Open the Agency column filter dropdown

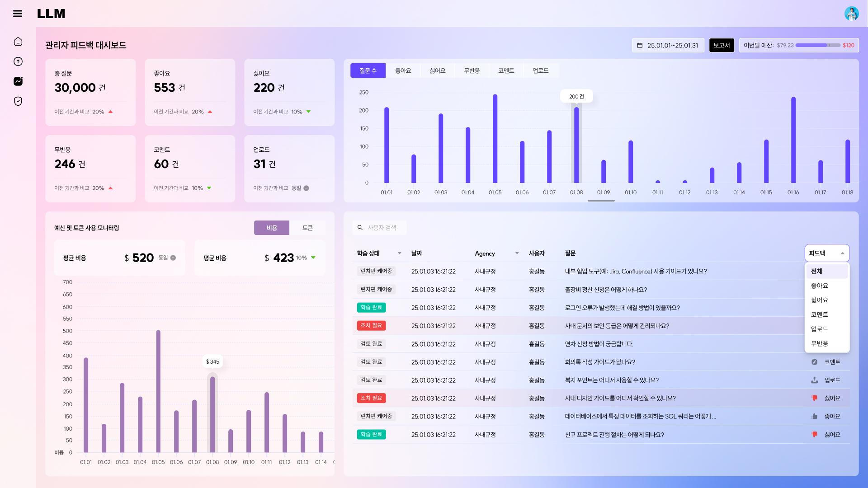point(517,253)
